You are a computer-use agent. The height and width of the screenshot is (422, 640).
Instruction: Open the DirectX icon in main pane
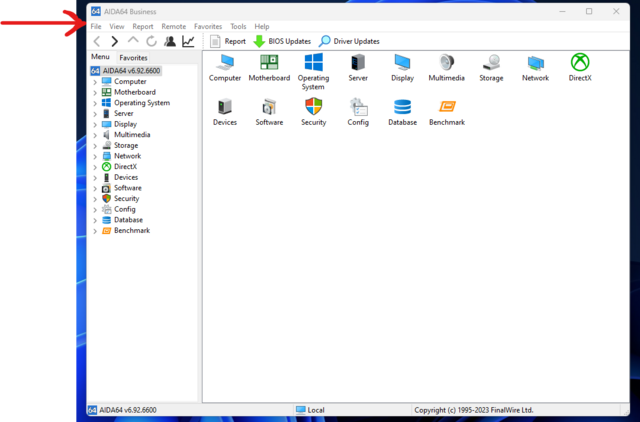point(580,64)
